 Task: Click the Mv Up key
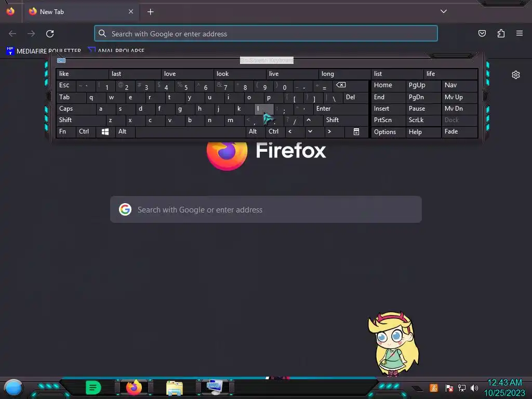(460, 97)
